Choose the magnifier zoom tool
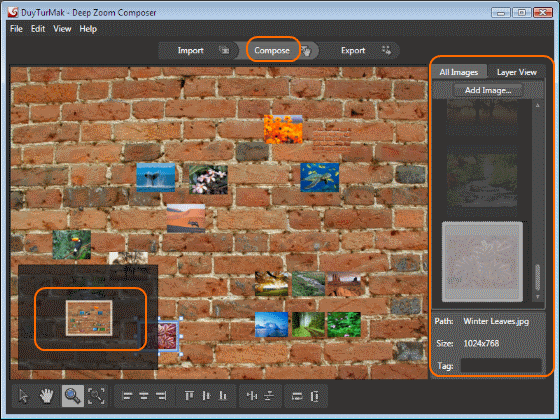The height and width of the screenshot is (420, 560). click(72, 396)
